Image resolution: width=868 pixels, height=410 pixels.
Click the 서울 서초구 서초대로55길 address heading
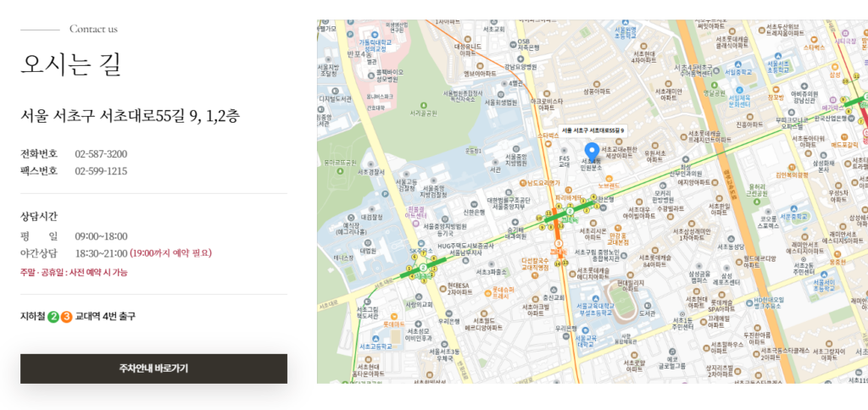(130, 114)
